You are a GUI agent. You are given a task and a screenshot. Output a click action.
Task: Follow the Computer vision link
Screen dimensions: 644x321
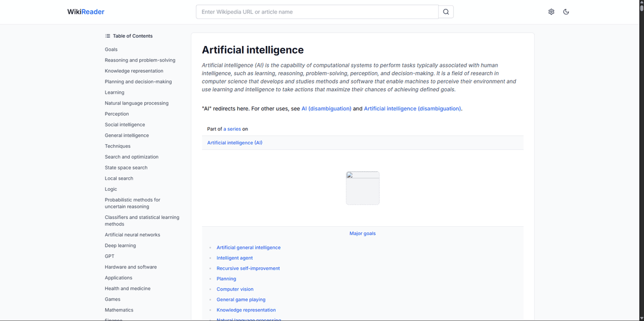pyautogui.click(x=235, y=289)
